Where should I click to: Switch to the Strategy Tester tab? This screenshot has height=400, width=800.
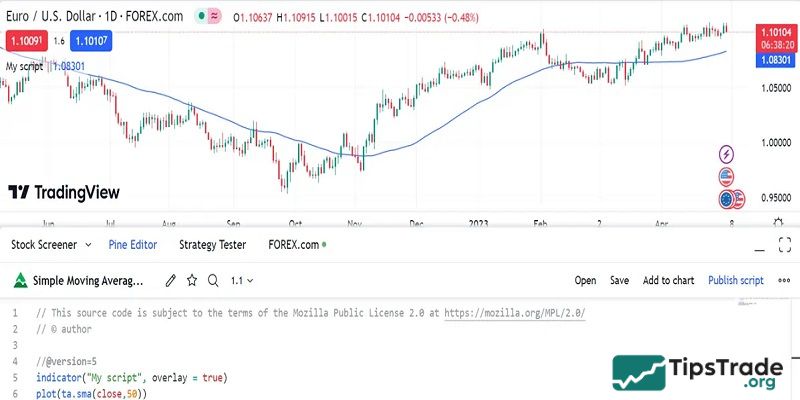click(212, 244)
